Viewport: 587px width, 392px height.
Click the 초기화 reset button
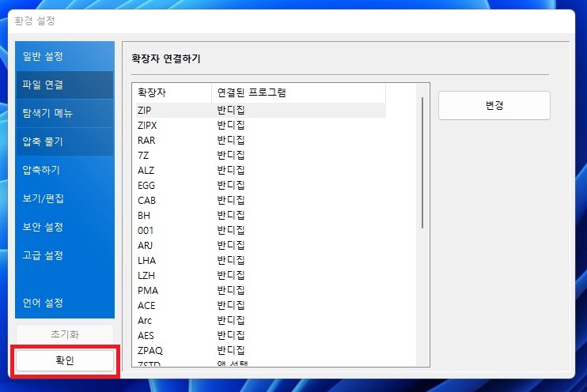click(65, 334)
